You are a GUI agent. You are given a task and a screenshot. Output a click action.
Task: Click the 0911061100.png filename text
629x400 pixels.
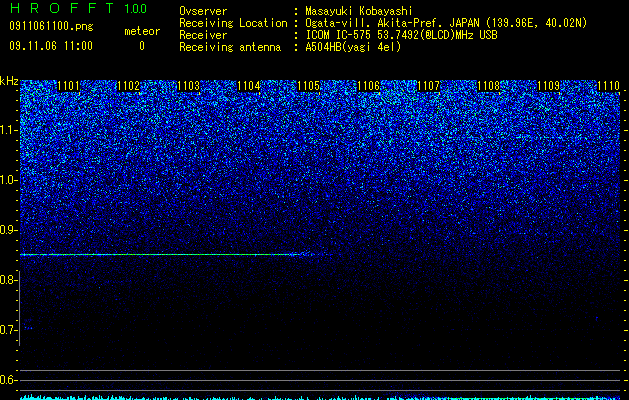[x=51, y=27]
